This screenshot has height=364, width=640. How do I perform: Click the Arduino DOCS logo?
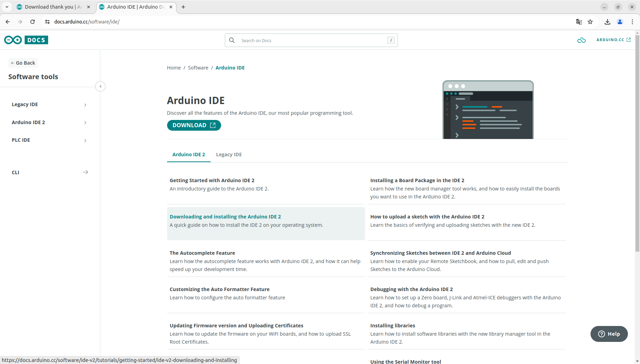[26, 40]
